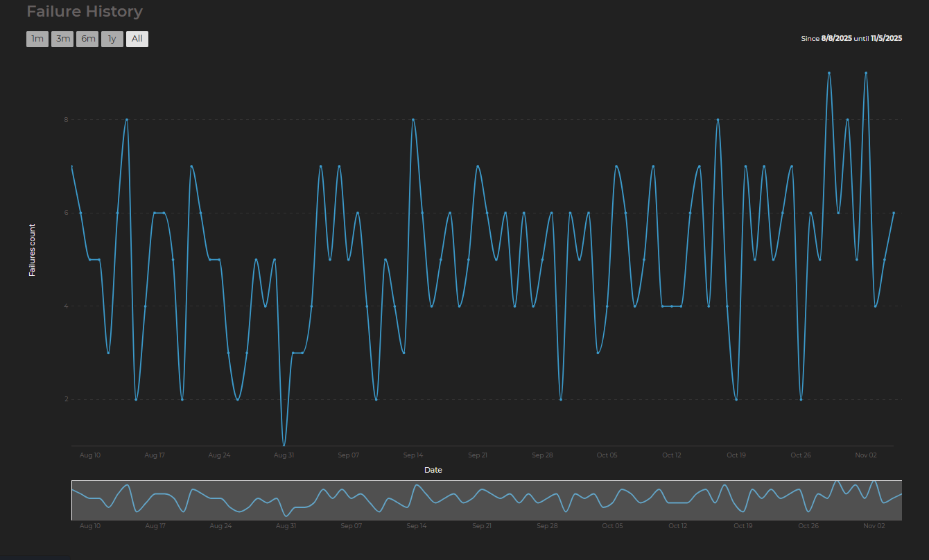This screenshot has width=929, height=560.
Task: Click the first data point on Aug 8
Action: point(72,166)
